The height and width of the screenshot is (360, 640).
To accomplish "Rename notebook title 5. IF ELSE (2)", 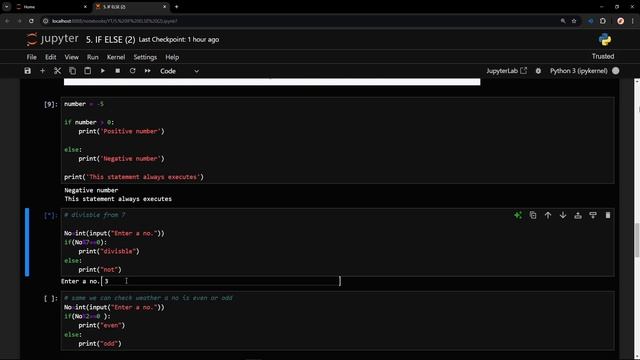I will click(x=110, y=40).
